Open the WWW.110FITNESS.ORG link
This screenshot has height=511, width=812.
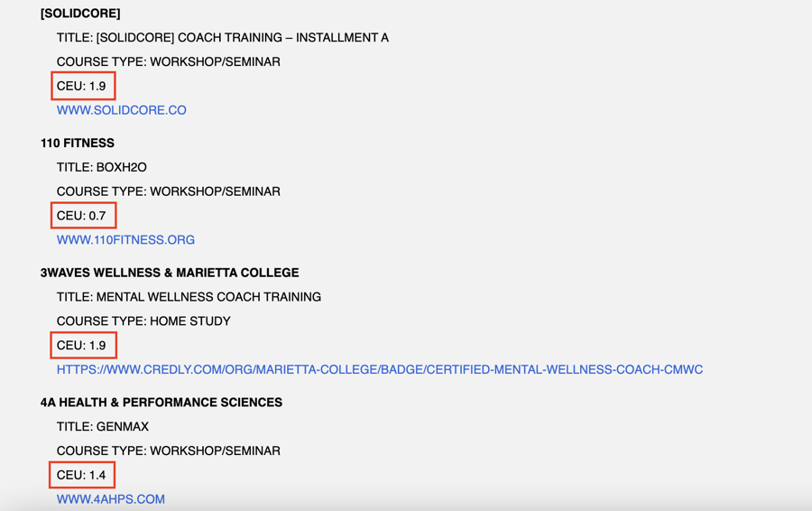click(x=125, y=240)
